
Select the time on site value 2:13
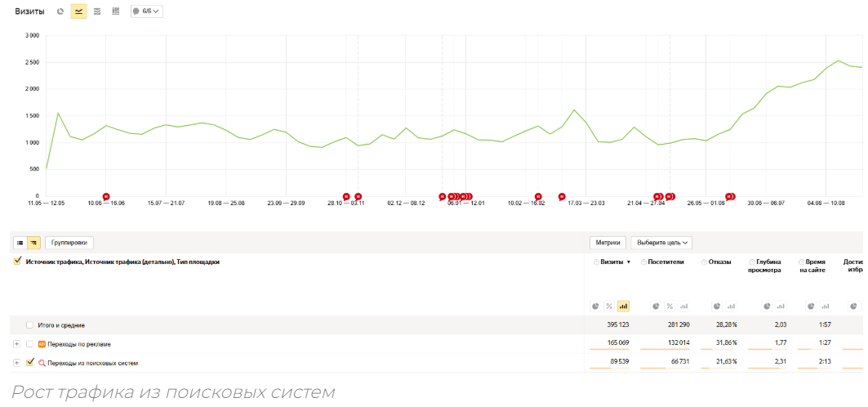click(x=825, y=363)
